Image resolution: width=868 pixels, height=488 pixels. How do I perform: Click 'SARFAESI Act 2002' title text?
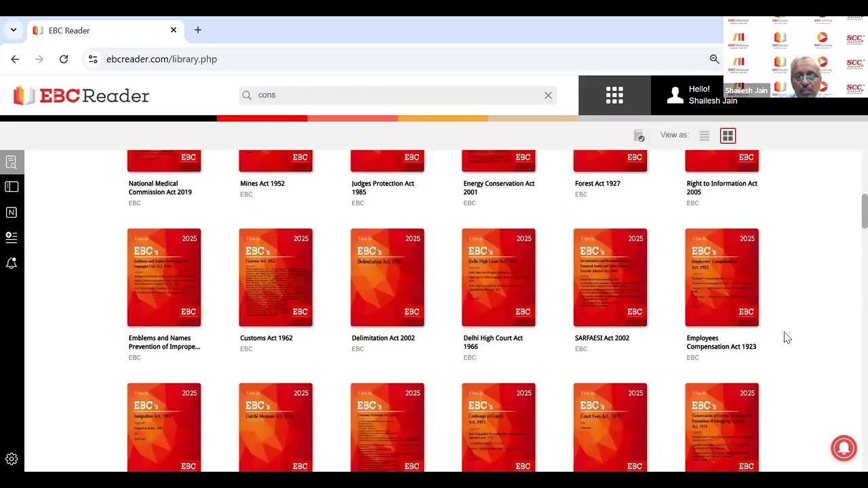tap(601, 338)
